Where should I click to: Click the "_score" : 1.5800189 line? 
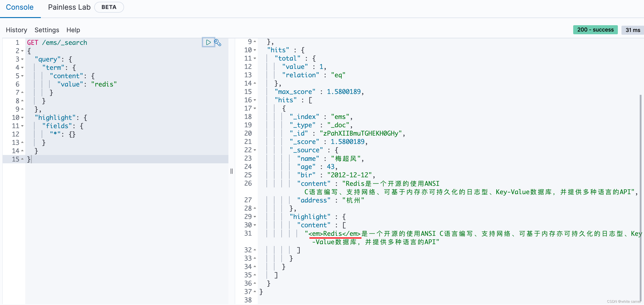(x=329, y=142)
